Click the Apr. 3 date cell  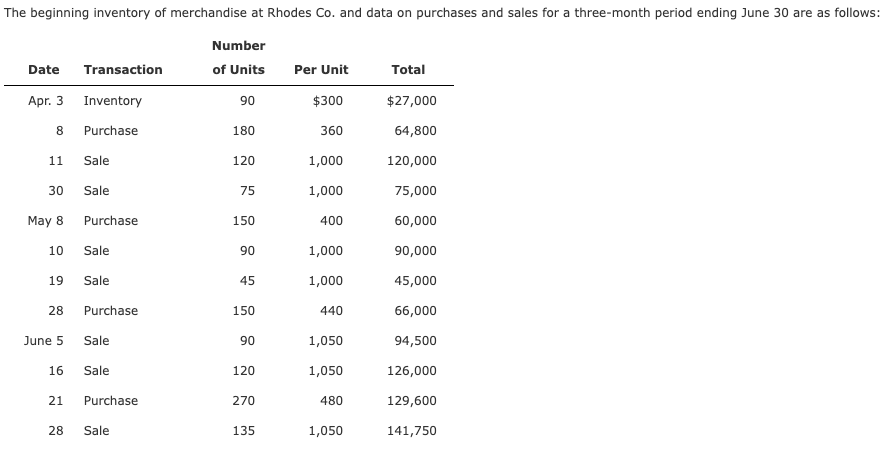click(46, 101)
